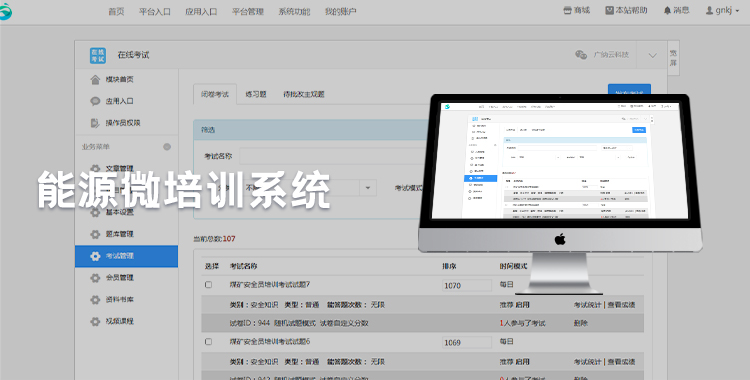The height and width of the screenshot is (380, 750).
Task: Click 删除 for exam paper ID 944
Action: [581, 323]
